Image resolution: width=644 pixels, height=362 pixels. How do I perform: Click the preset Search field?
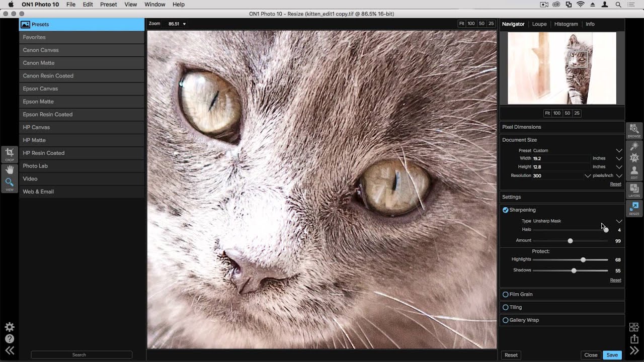tap(82, 355)
